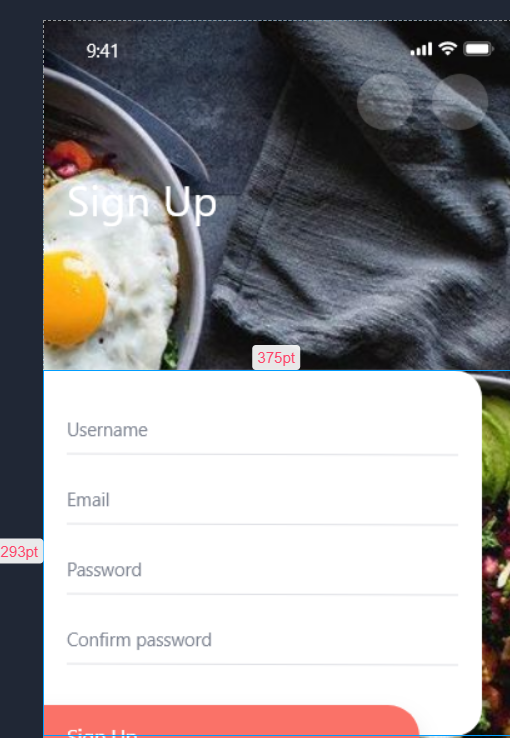Focus the Email input field
Viewport: 510px width, 738px height.
(x=262, y=503)
